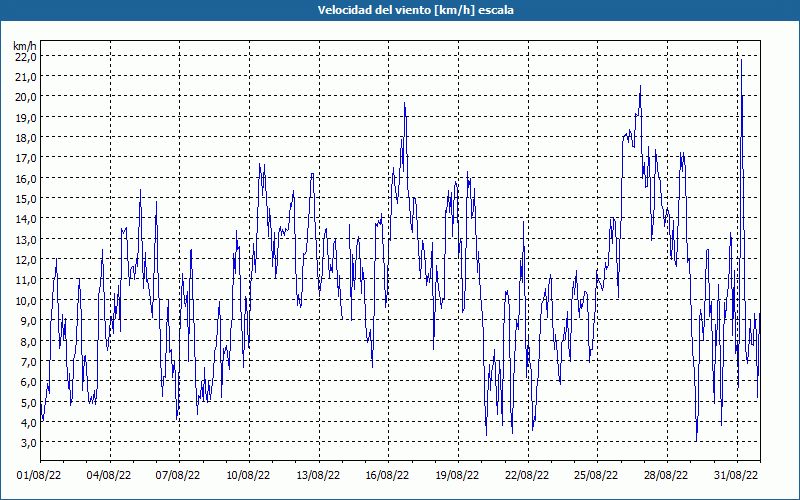Select the 19,0 value on the y-axis
Screen dimensions: 800x500
coord(26,117)
